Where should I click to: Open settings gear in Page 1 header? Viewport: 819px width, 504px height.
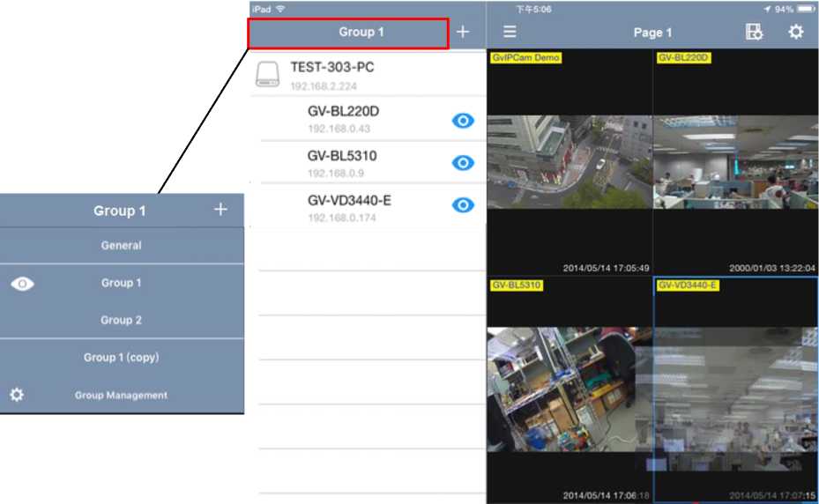click(x=795, y=32)
